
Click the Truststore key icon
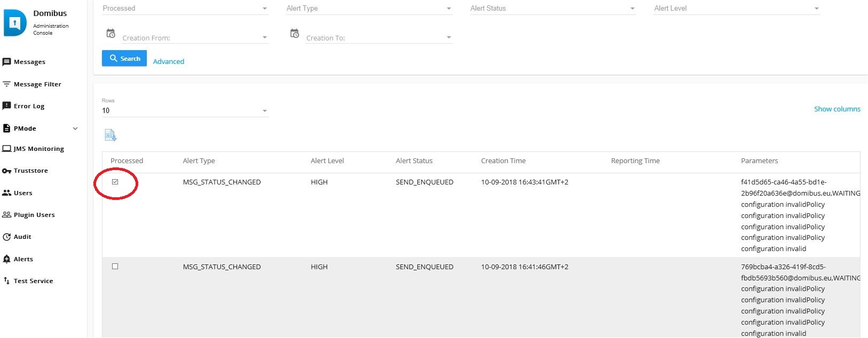point(6,171)
